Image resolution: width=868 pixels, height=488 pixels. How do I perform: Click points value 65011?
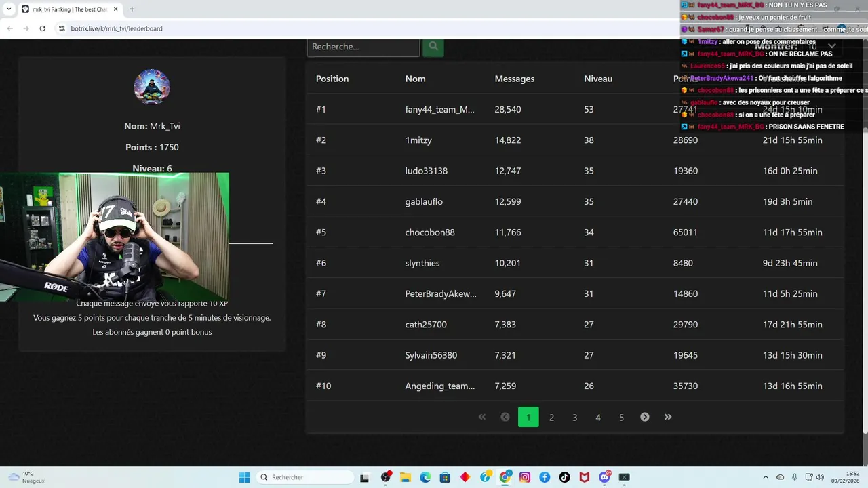(686, 232)
